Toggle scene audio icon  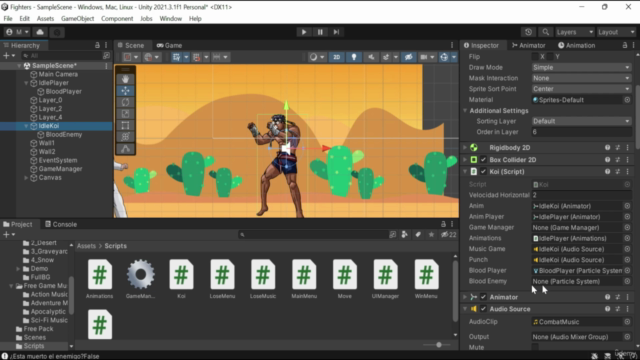pyautogui.click(x=371, y=57)
